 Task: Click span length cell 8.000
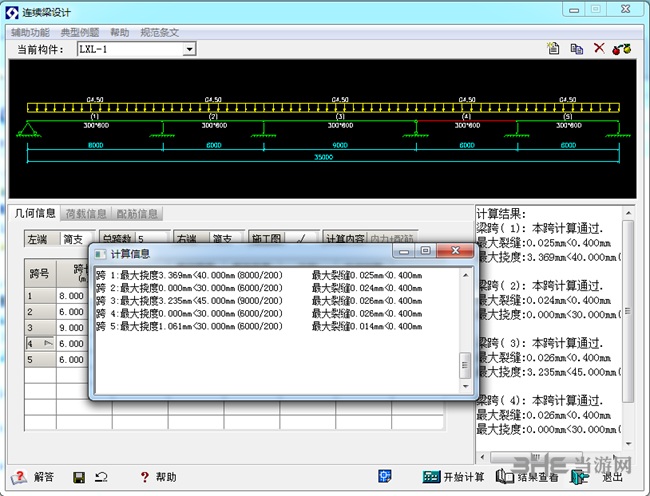pyautogui.click(x=72, y=296)
